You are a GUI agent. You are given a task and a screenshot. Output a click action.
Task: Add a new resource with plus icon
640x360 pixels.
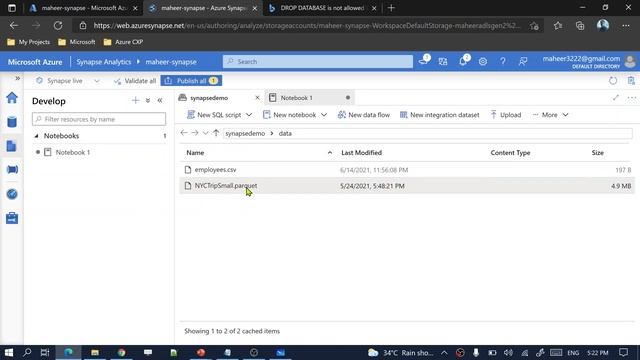pyautogui.click(x=136, y=100)
